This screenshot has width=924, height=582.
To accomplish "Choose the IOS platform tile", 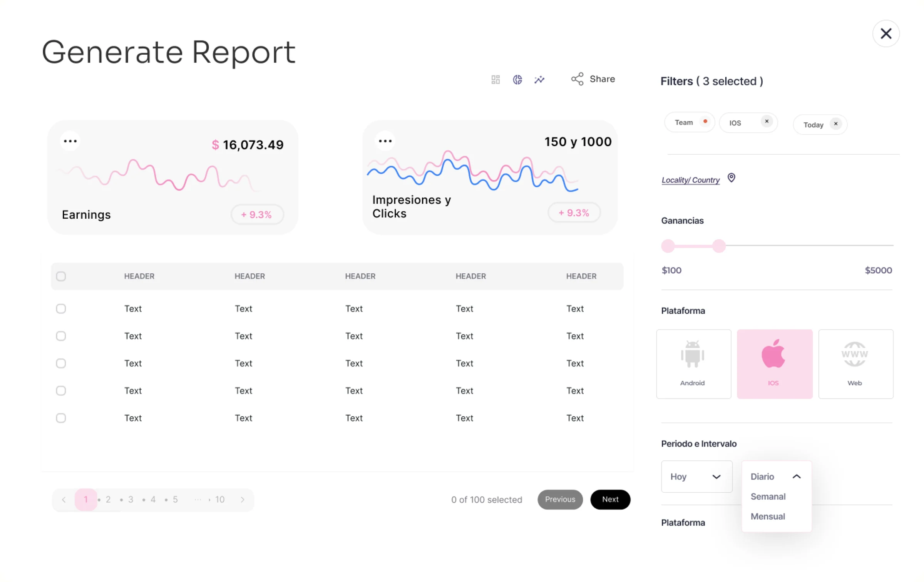I will coord(775,364).
